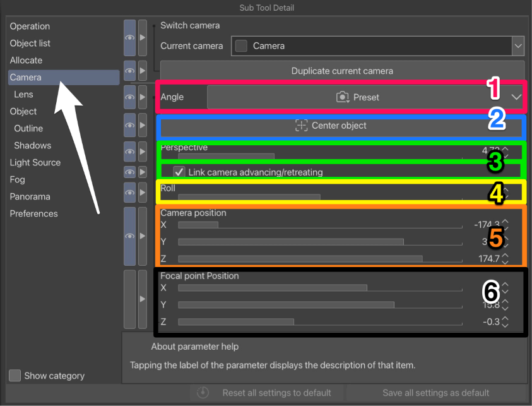The height and width of the screenshot is (406, 532).
Task: Click the eye icon beside Duplicate current camera
Action: pyautogui.click(x=129, y=71)
